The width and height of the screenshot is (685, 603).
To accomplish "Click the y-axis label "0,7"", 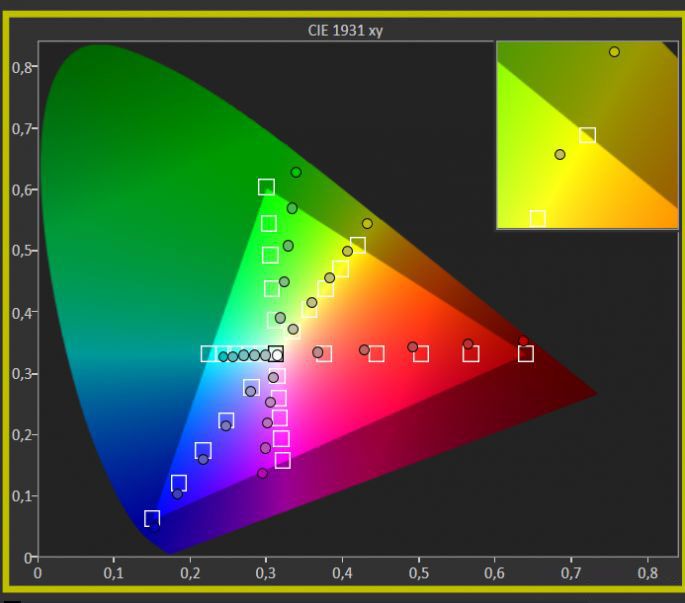I will pos(21,129).
